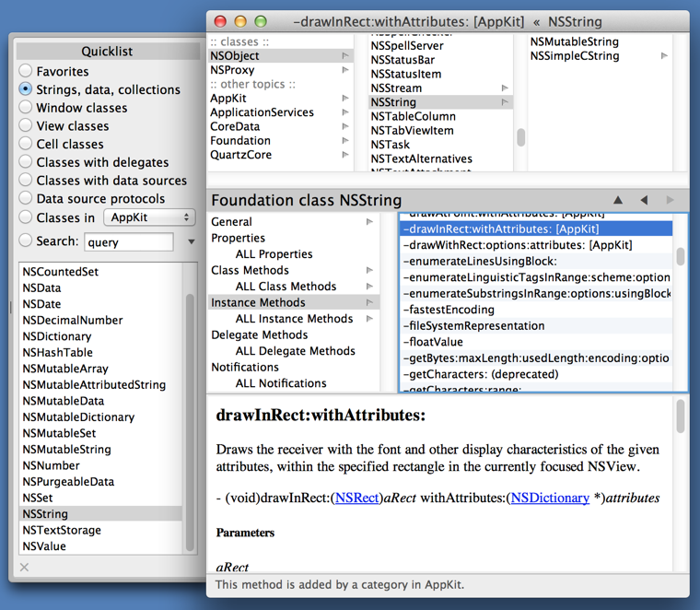Expand QuartzCore topic arrow
This screenshot has width=700, height=610.
345,155
